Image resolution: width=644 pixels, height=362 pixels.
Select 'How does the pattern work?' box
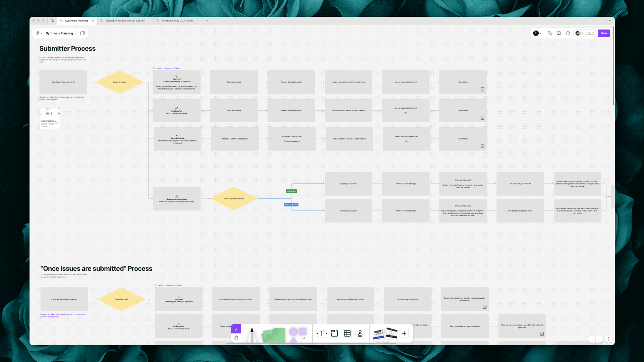click(520, 184)
